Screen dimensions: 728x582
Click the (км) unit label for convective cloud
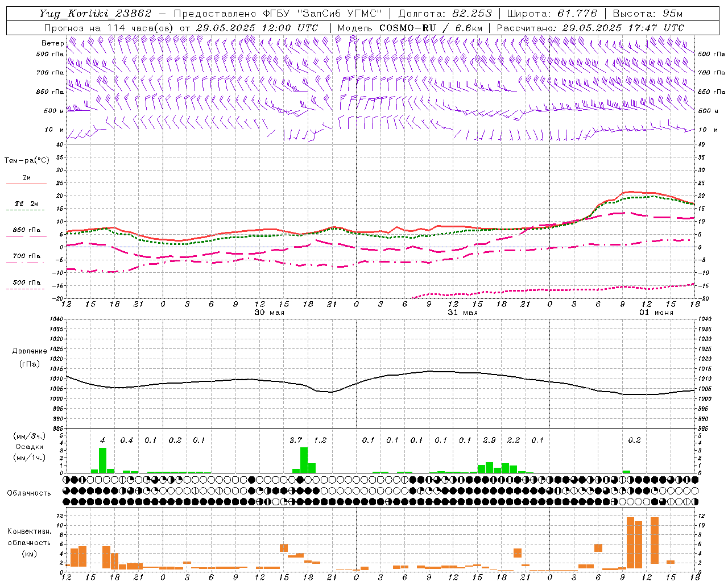pos(29,554)
